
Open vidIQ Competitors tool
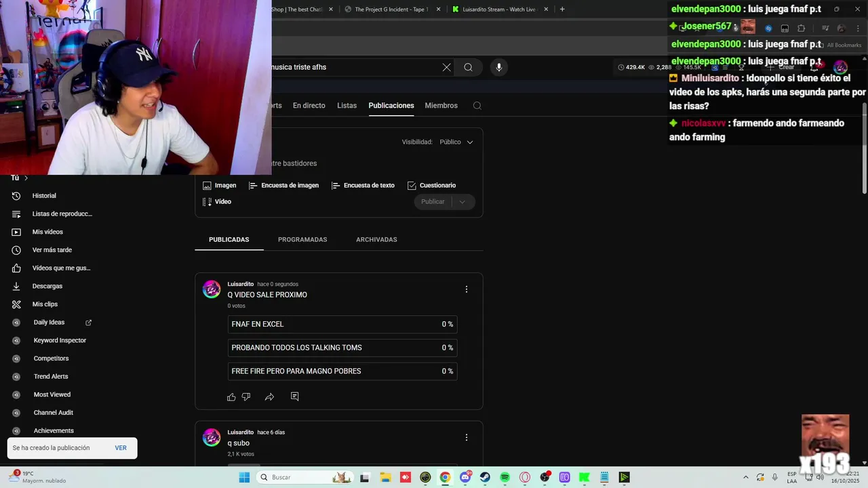point(52,359)
